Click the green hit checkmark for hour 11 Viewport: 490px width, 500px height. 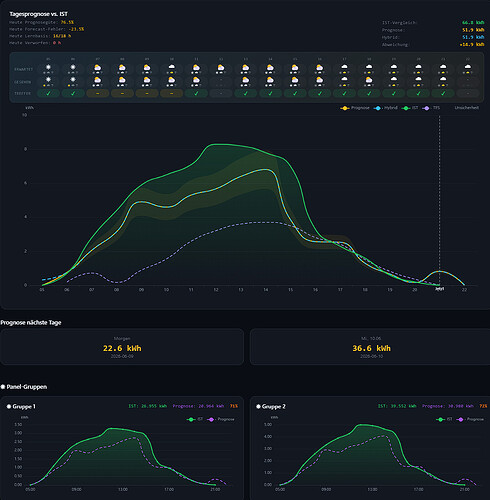196,93
